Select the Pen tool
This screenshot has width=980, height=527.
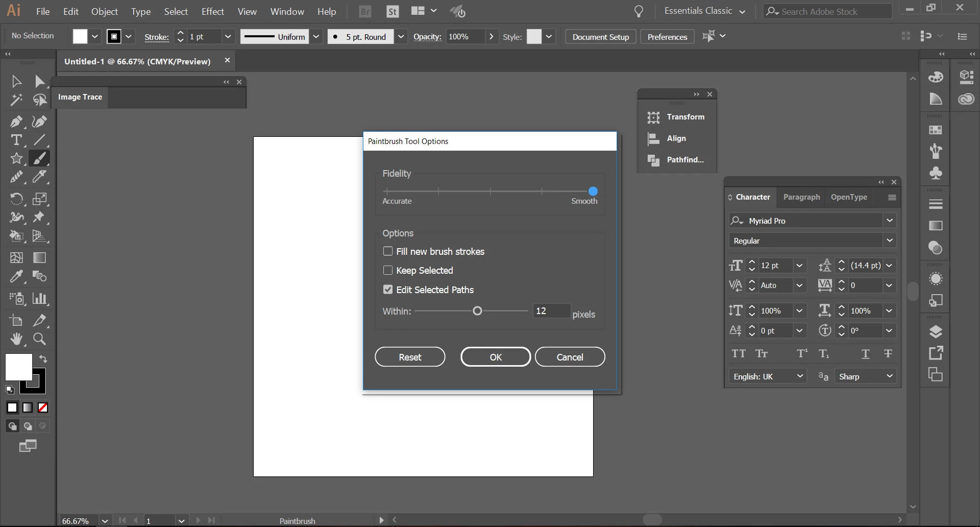[x=16, y=122]
